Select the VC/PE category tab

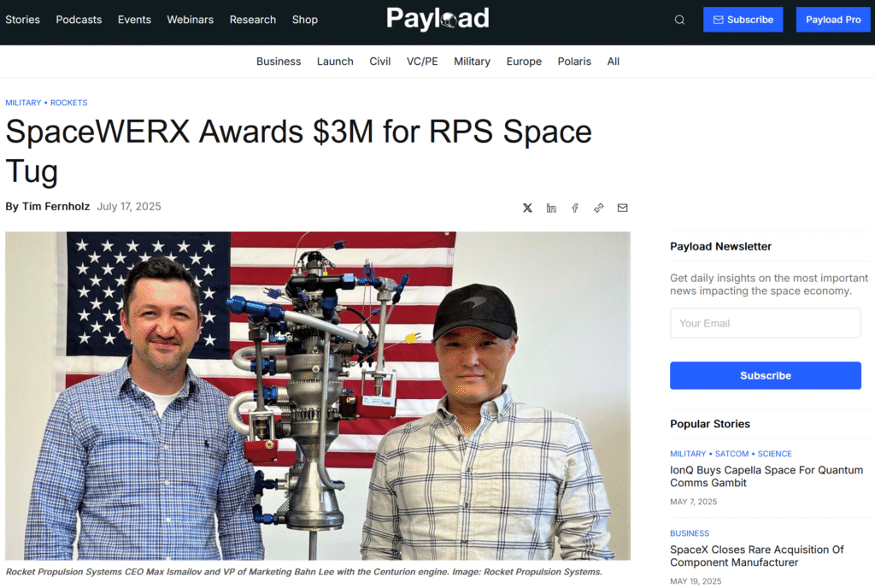pos(422,62)
